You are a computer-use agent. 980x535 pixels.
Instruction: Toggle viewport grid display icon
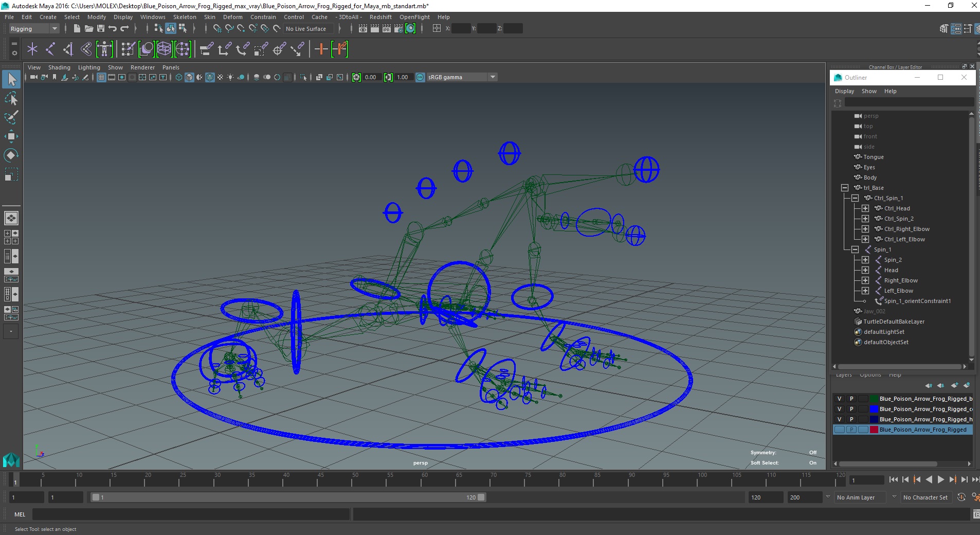coord(101,77)
